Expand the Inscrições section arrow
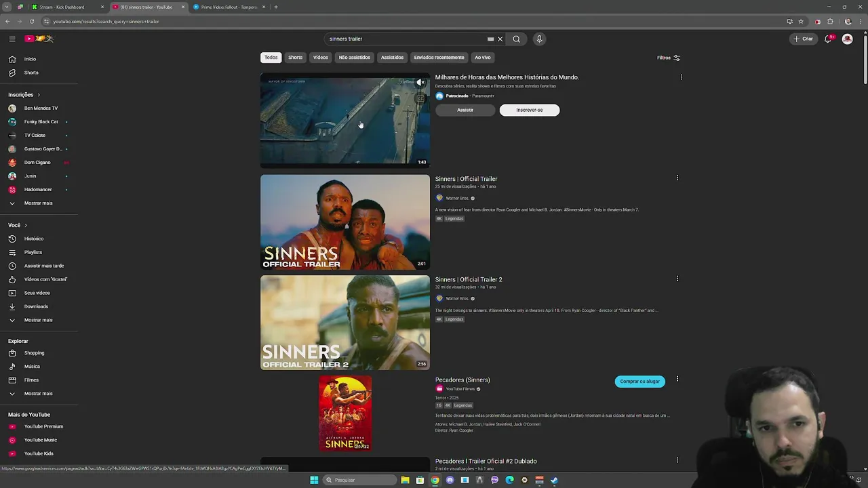This screenshot has width=868, height=488. pos(39,95)
